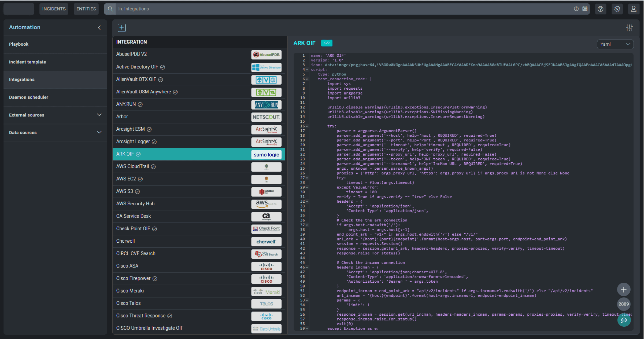This screenshot has height=339, width=644.
Task: Go to Incident template in sidebar
Action: click(x=55, y=62)
